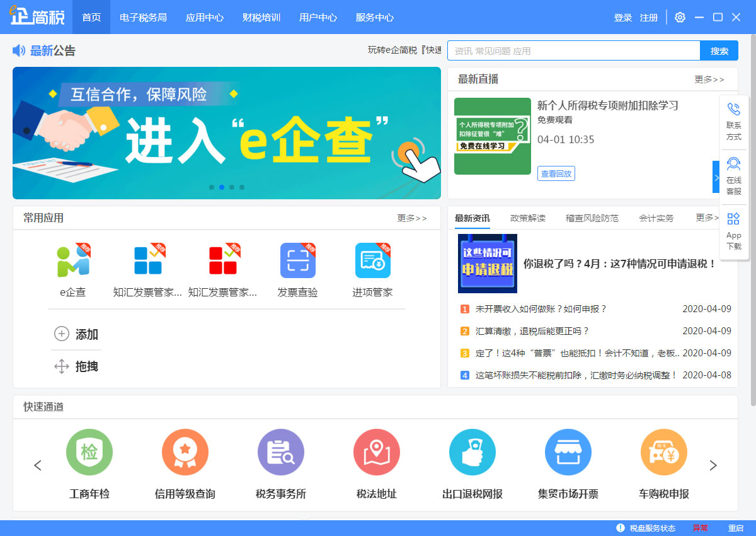Screen dimensions: 756x536
Task: Launch 出口退税网报 export tax refund
Action: tap(472, 452)
